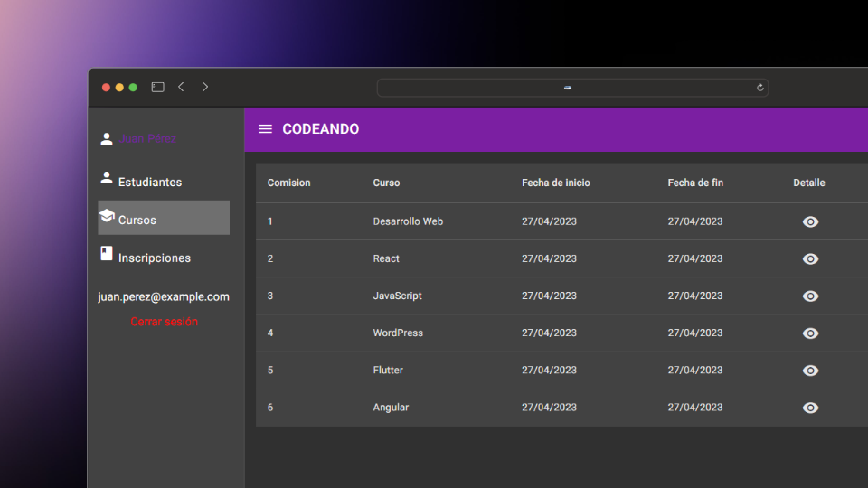Go back using browser back arrow
Viewport: 868px width, 488px height.
point(182,87)
